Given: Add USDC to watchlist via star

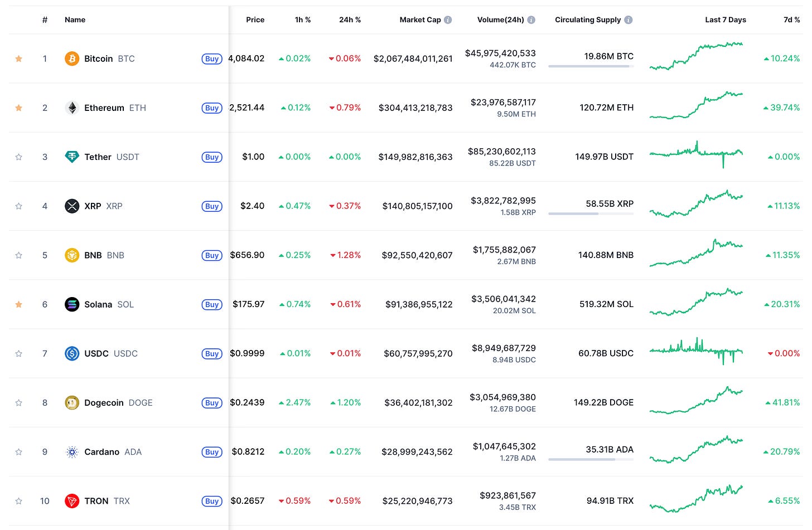Looking at the screenshot, I should pyautogui.click(x=18, y=353).
